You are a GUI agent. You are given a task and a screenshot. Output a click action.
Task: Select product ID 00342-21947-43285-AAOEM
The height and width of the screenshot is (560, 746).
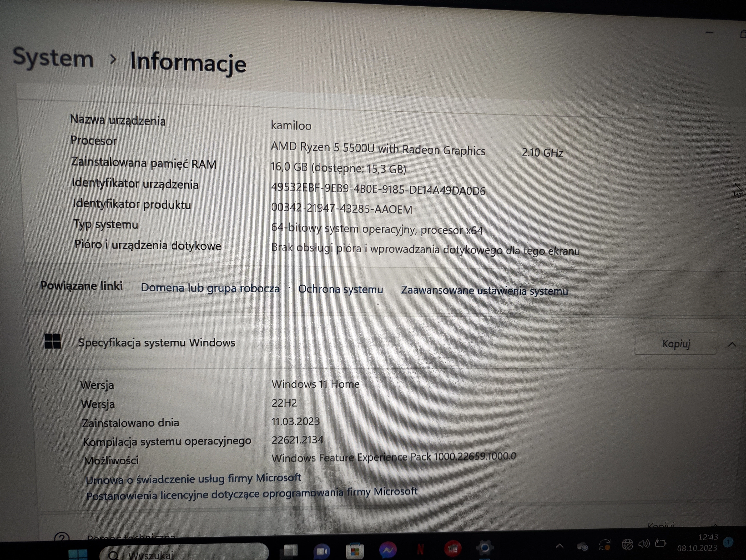(x=341, y=208)
